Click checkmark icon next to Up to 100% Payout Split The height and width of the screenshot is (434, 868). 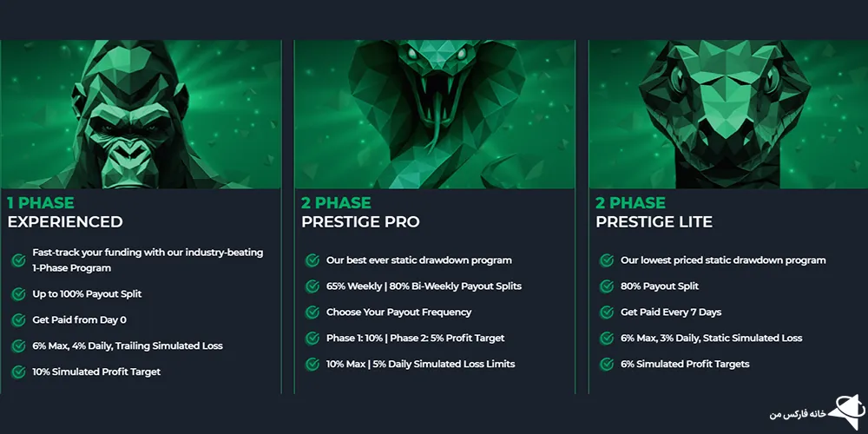click(18, 294)
